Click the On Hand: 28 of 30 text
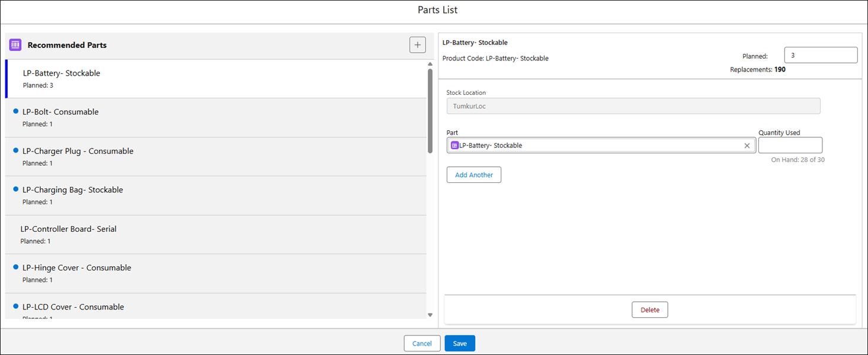Viewport: 868px width, 355px height. click(x=797, y=160)
